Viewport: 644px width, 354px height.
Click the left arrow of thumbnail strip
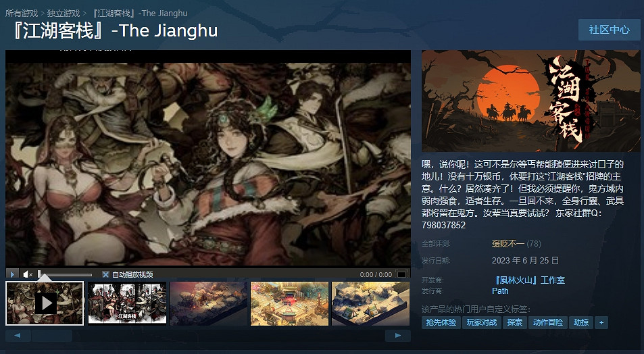[x=18, y=336]
